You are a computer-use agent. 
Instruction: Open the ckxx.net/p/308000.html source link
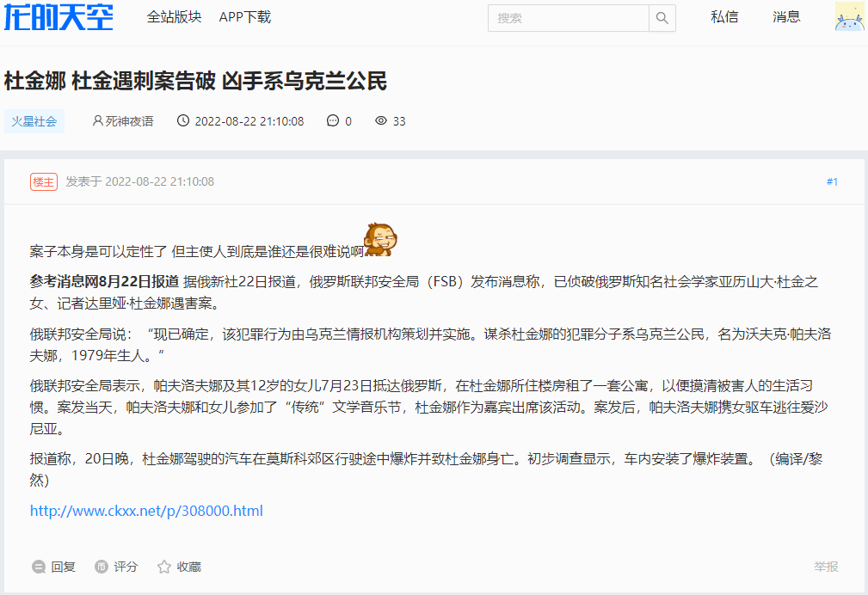click(x=146, y=511)
